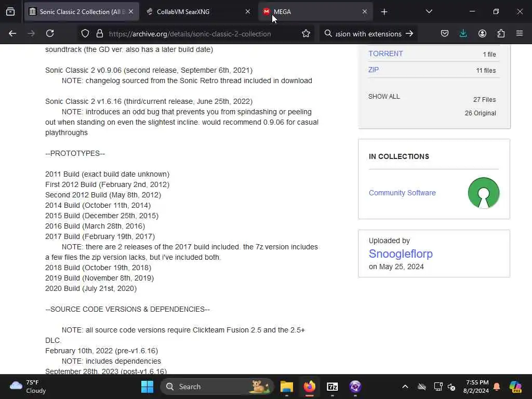Click the taskbar Search box

point(217,387)
